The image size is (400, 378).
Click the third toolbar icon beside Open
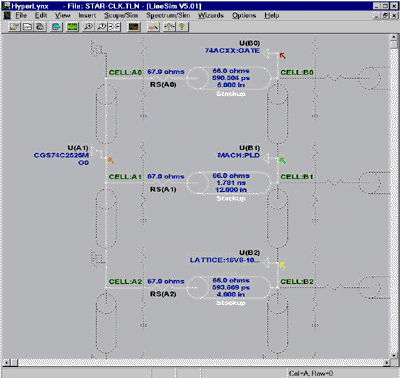click(x=40, y=27)
